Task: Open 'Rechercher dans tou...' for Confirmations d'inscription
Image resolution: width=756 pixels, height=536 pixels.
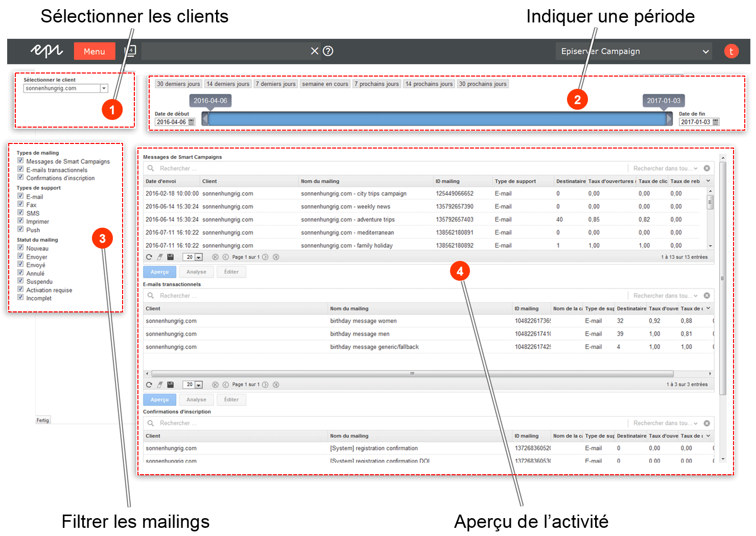Action: [665, 423]
